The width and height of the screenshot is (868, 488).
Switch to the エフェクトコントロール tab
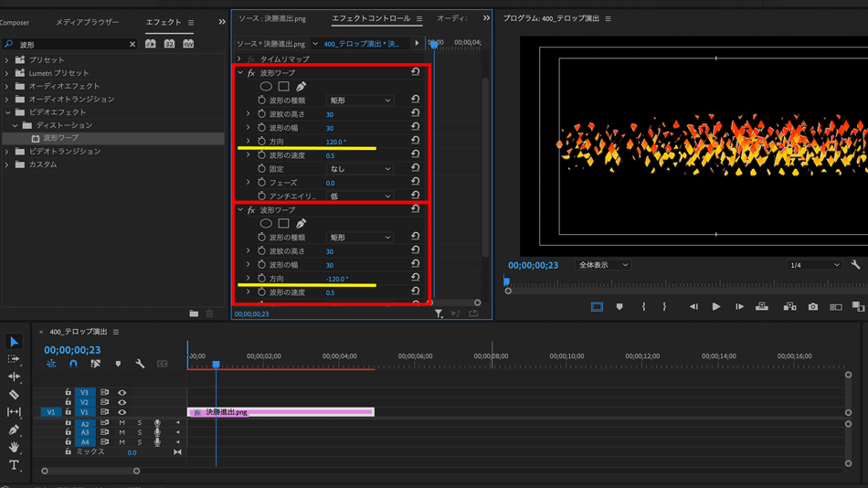click(371, 18)
